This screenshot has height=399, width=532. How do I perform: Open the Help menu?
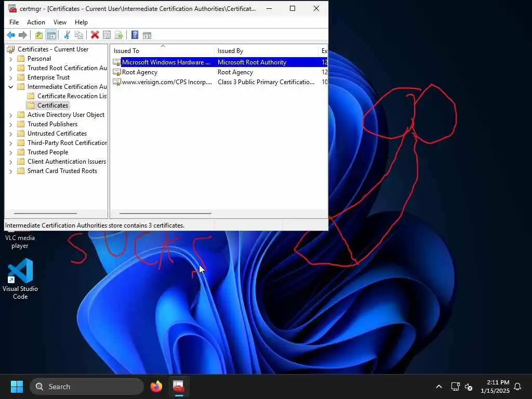[81, 22]
